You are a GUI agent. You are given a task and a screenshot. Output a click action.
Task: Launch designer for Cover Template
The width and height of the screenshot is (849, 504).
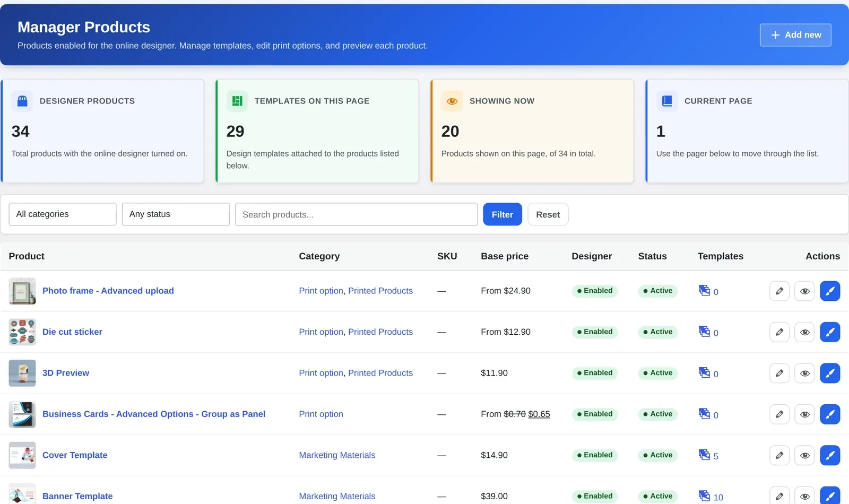coord(830,455)
